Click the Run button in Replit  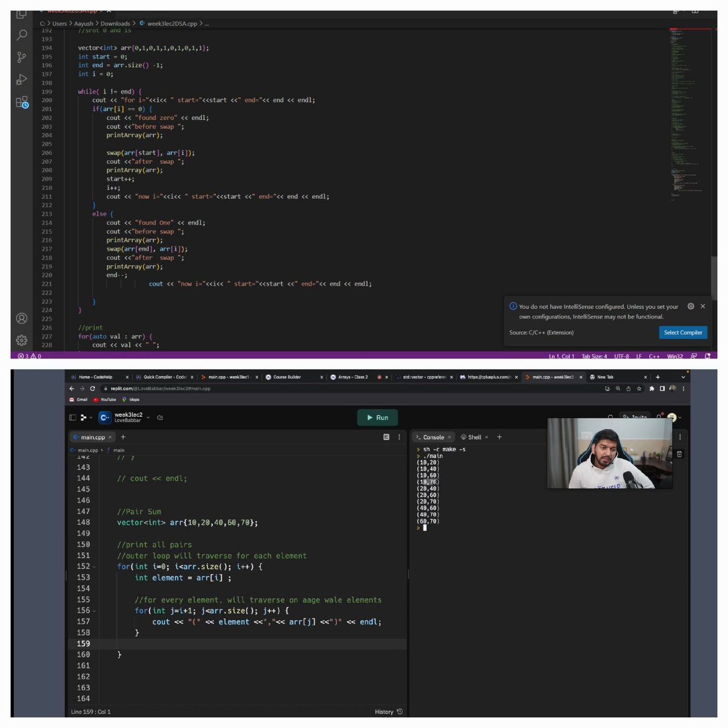(x=377, y=417)
